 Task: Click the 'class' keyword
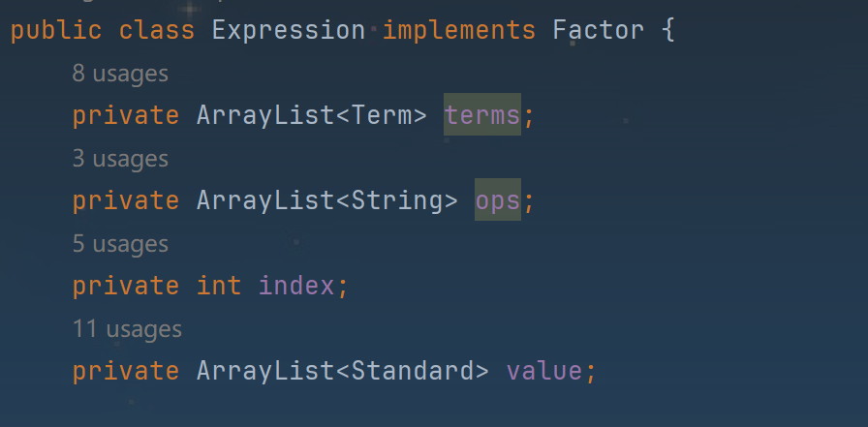coord(157,30)
